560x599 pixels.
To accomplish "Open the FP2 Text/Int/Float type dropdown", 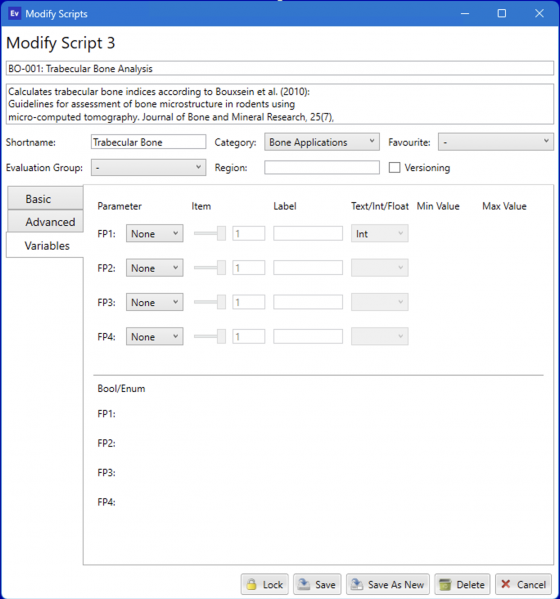I will 379,268.
